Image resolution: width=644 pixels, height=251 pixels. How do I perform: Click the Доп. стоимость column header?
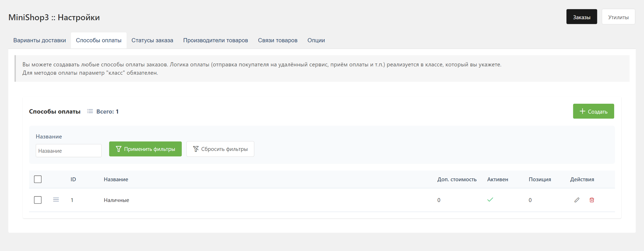point(457,179)
